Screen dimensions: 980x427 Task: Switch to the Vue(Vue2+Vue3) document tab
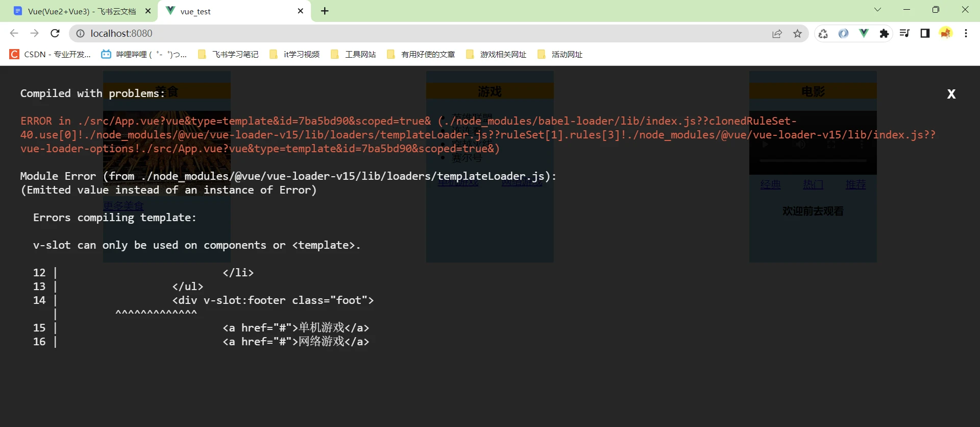(x=82, y=11)
